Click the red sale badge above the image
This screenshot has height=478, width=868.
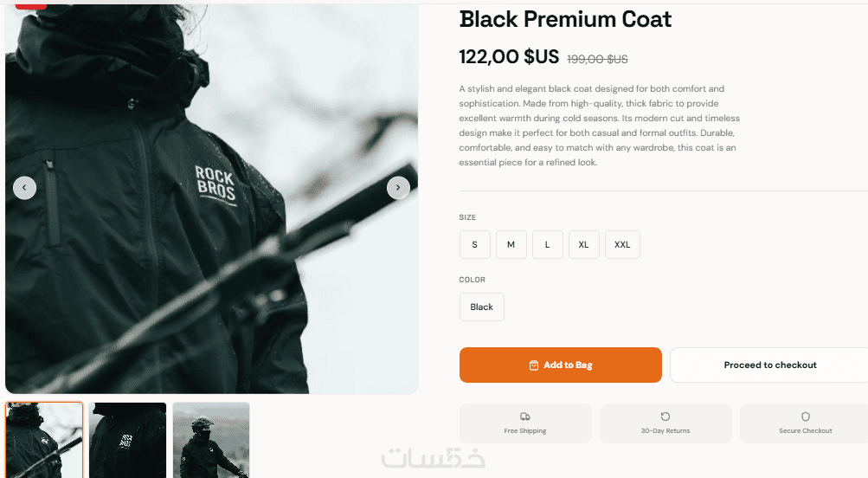(31, 6)
